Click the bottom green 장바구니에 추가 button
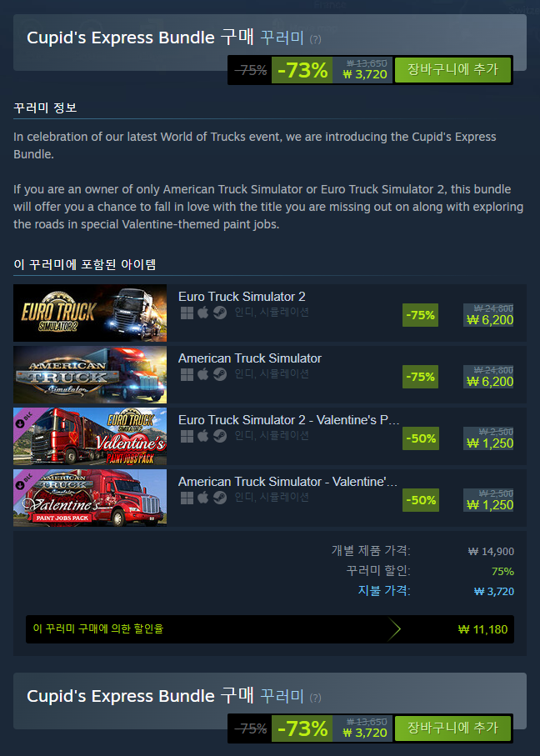 tap(452, 728)
